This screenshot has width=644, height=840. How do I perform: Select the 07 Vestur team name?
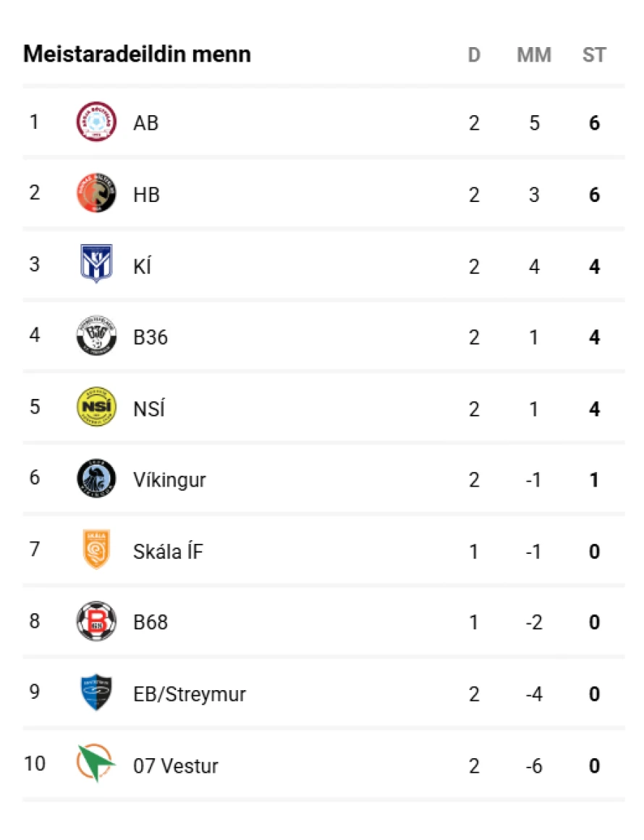point(176,766)
